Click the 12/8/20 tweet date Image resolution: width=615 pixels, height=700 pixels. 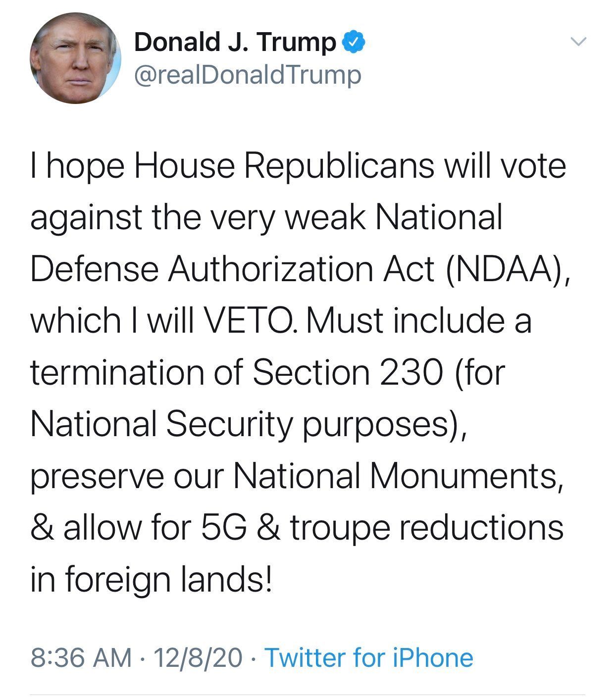tap(198, 657)
